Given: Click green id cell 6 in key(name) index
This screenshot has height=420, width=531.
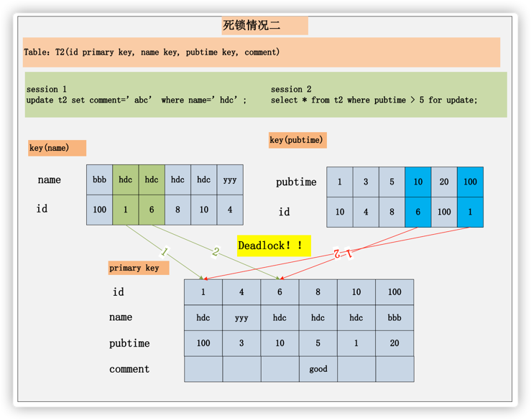Looking at the screenshot, I should [152, 210].
